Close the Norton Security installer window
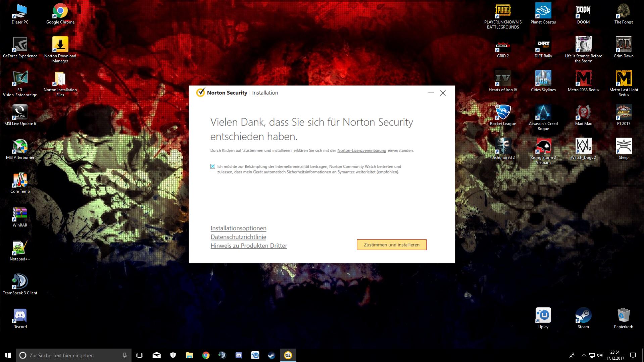 click(443, 93)
